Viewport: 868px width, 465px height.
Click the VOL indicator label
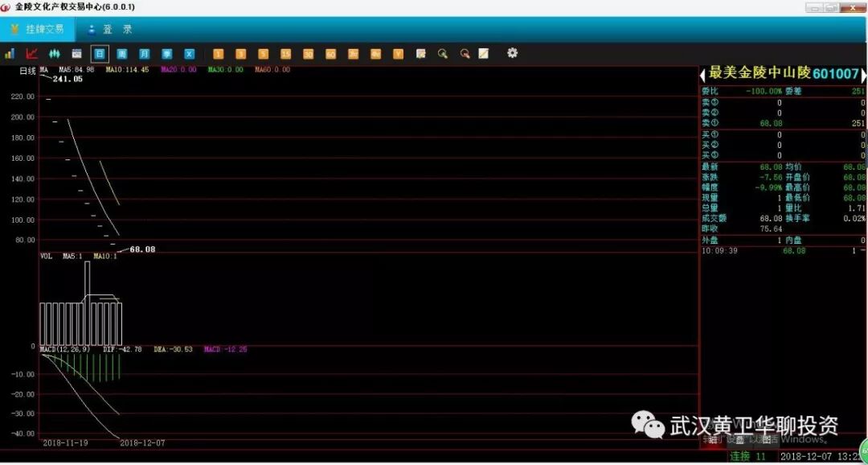[46, 257]
